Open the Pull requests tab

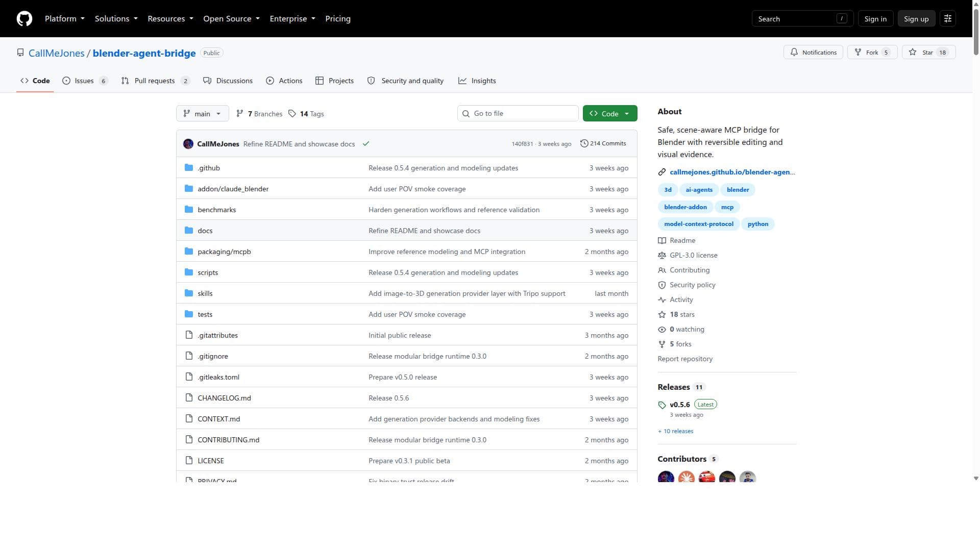(x=156, y=81)
